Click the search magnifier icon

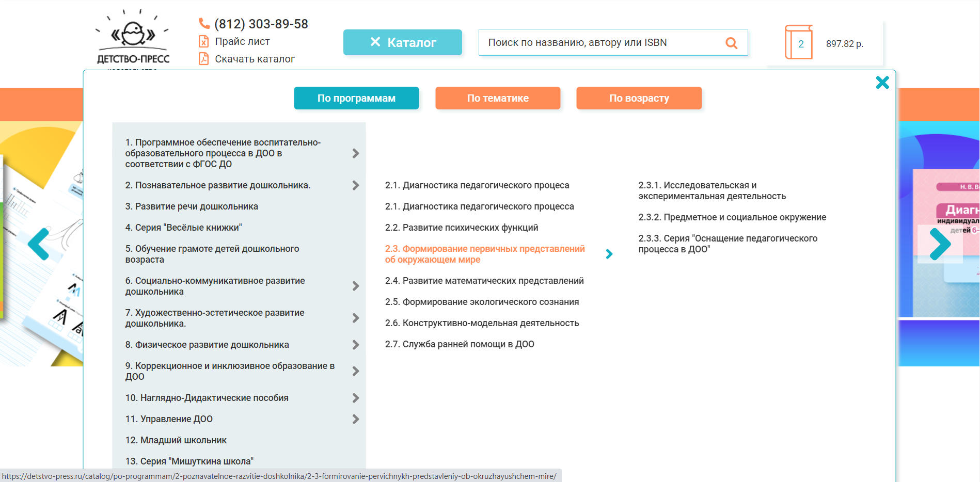[x=731, y=42]
